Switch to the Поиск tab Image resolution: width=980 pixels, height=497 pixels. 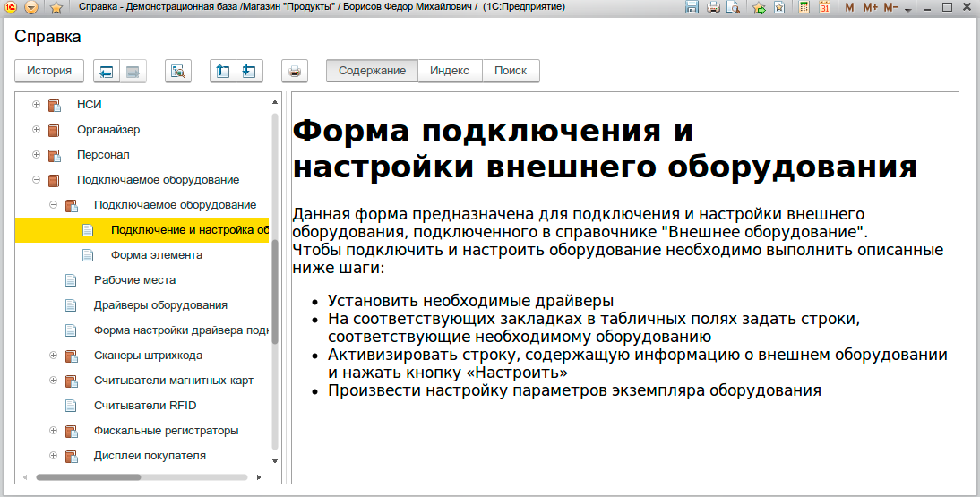click(511, 71)
